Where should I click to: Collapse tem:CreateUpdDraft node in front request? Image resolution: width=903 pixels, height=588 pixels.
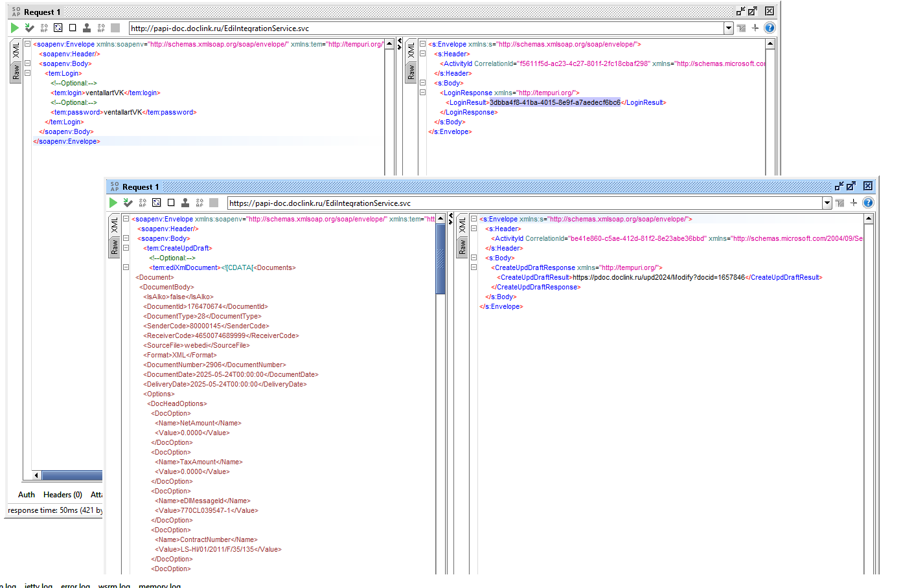tap(126, 248)
